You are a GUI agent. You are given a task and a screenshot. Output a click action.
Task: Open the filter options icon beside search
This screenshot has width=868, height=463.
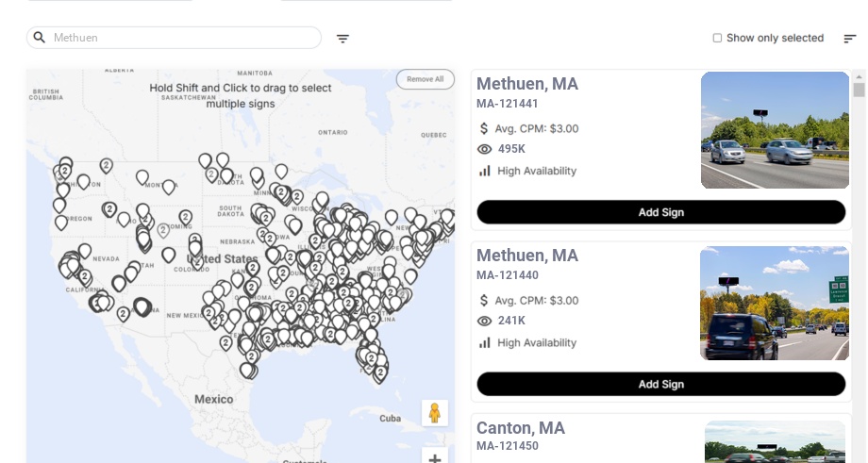click(342, 39)
